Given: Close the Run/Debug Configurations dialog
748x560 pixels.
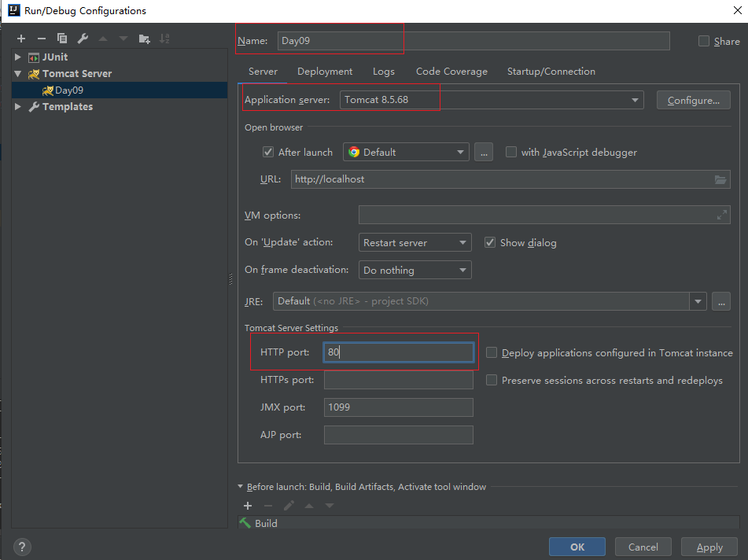Looking at the screenshot, I should tap(738, 10).
